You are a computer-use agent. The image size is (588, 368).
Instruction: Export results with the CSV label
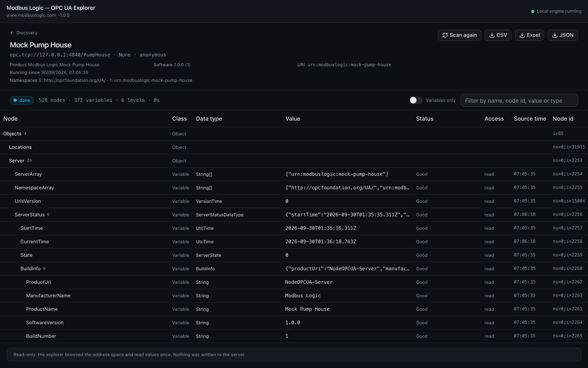[x=501, y=35]
